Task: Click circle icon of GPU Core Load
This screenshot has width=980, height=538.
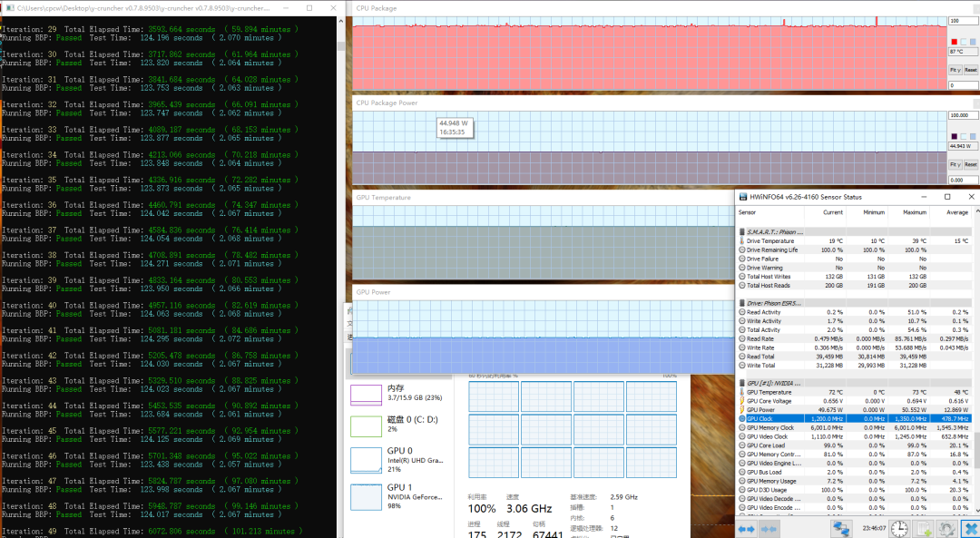Action: pyautogui.click(x=742, y=445)
